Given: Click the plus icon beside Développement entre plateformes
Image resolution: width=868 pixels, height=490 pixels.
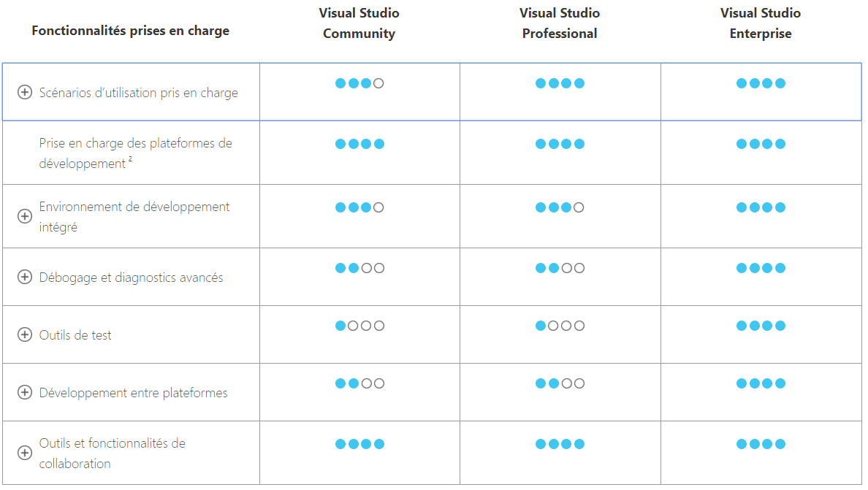Looking at the screenshot, I should point(25,393).
